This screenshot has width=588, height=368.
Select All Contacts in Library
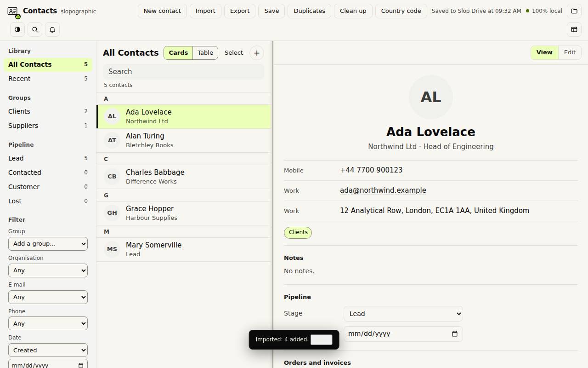tap(48, 64)
